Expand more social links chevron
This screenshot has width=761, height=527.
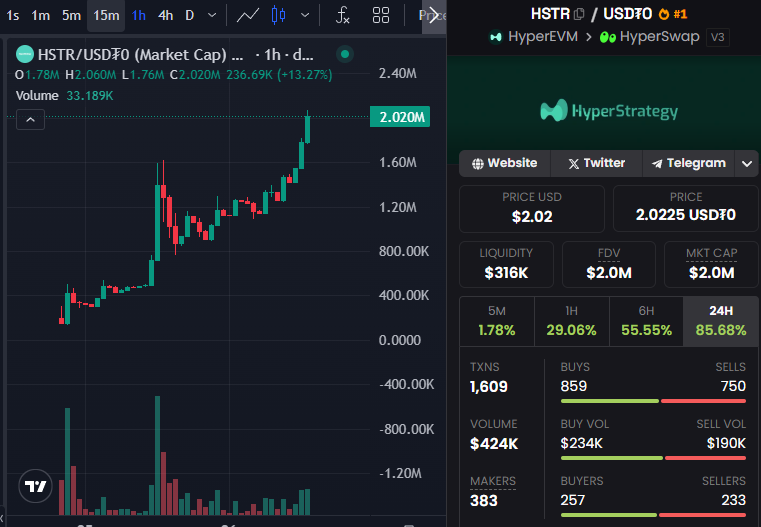pyautogui.click(x=747, y=164)
